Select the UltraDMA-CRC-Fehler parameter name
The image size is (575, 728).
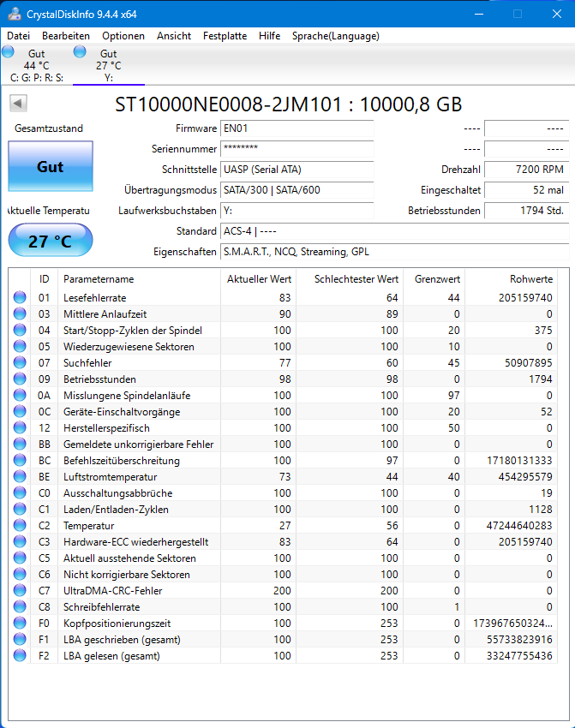[113, 591]
